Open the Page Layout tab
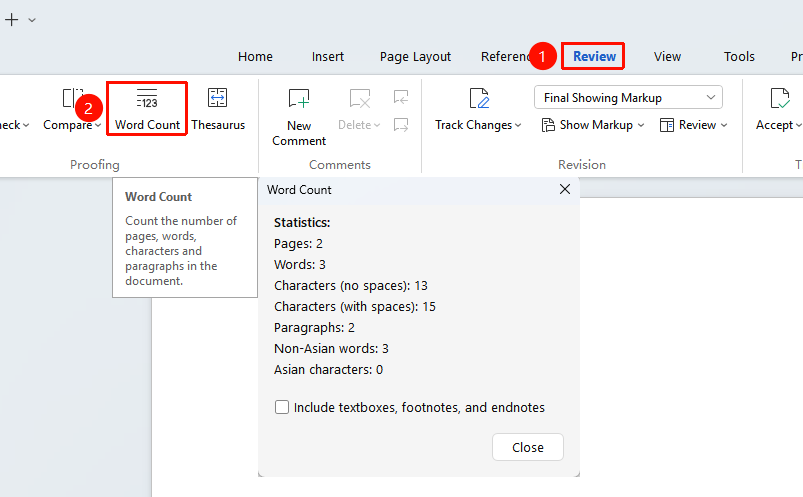Screen dimensions: 803x497 415,56
